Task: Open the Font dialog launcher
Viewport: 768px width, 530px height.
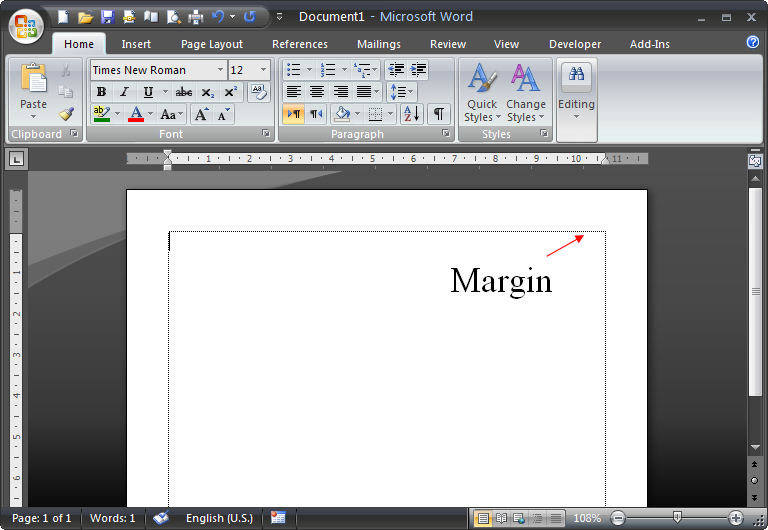Action: click(265, 133)
